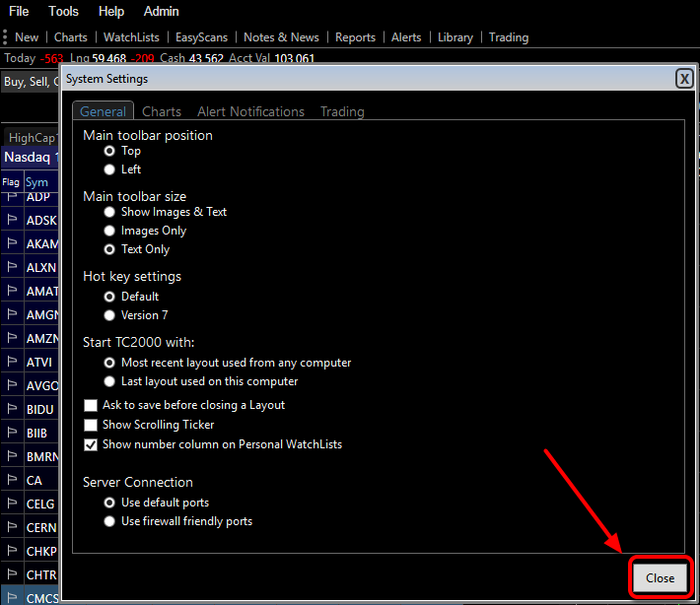Click the flag beside ATVI

(x=12, y=362)
